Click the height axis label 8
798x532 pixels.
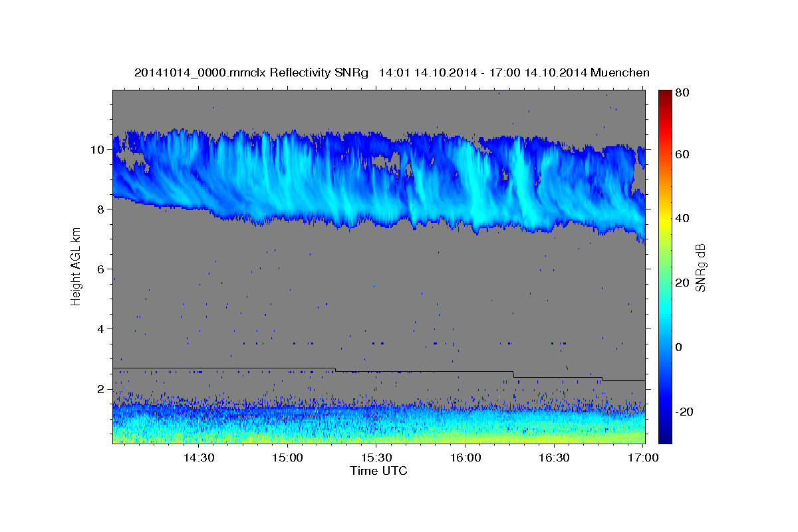[100, 209]
